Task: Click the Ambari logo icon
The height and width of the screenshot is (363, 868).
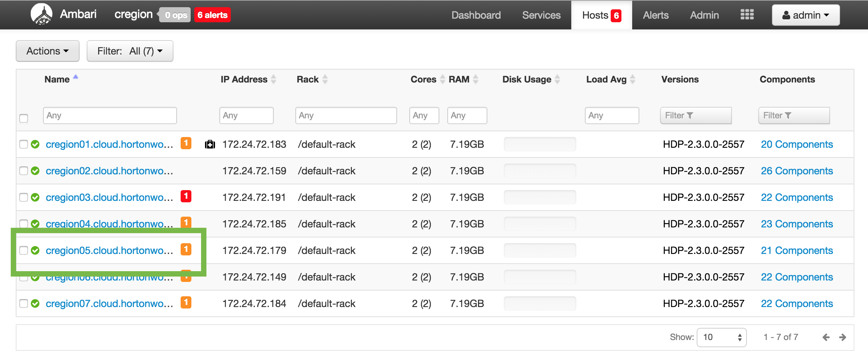Action: (x=42, y=14)
